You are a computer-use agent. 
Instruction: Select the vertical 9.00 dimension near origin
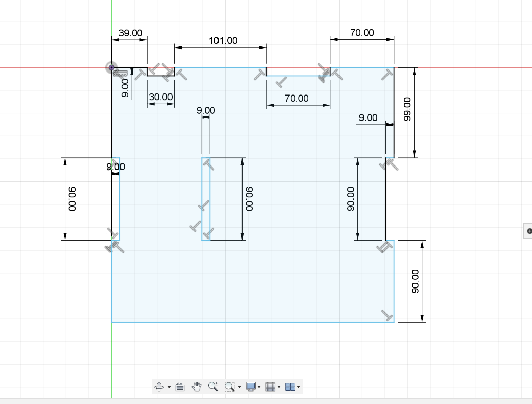click(125, 88)
